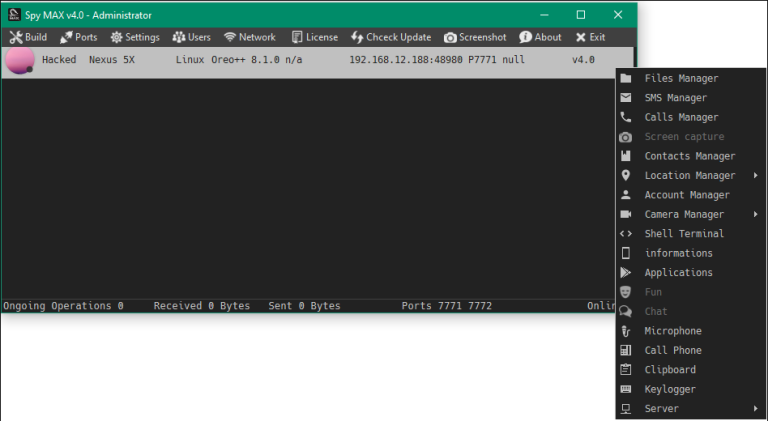Screen dimensions: 768x421
Task: Expand the Server submenu arrow
Action: 756,408
